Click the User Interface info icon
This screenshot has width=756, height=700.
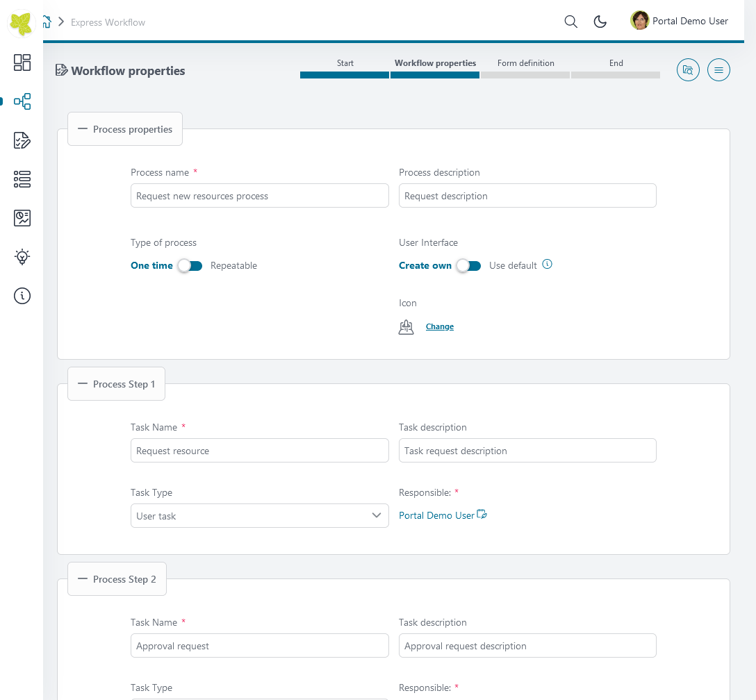tap(548, 264)
